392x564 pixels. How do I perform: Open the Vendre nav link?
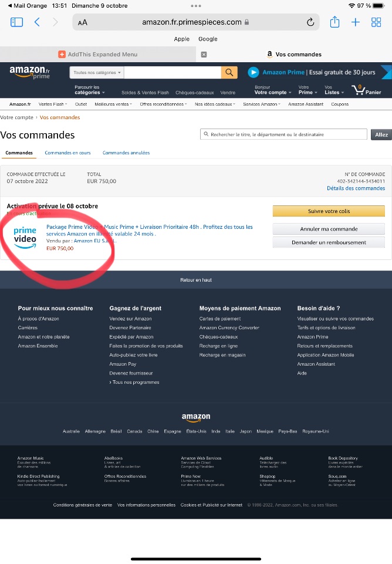[228, 93]
